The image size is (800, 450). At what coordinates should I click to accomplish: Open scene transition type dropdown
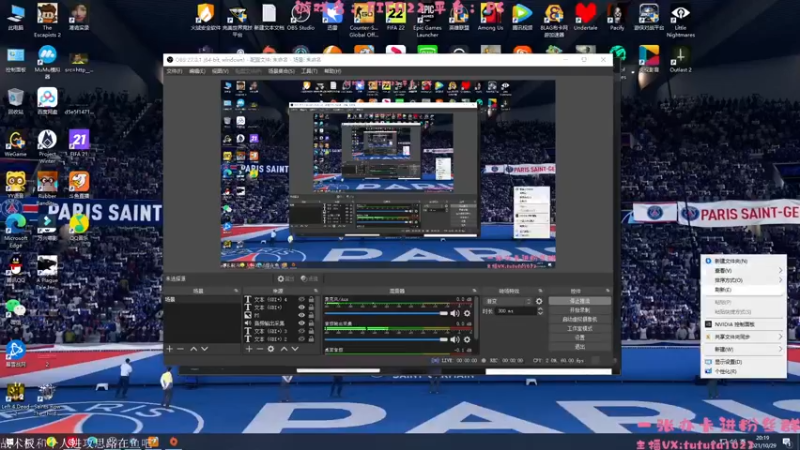click(508, 302)
